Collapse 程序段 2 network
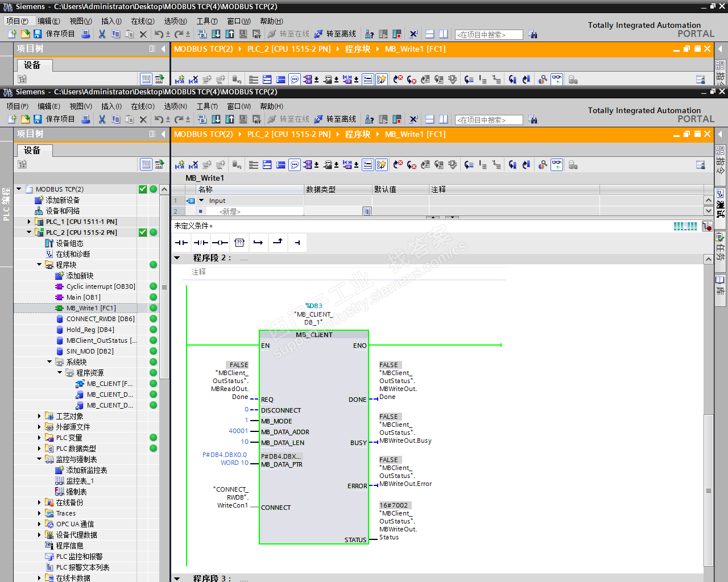The height and width of the screenshot is (582, 728). [177, 258]
